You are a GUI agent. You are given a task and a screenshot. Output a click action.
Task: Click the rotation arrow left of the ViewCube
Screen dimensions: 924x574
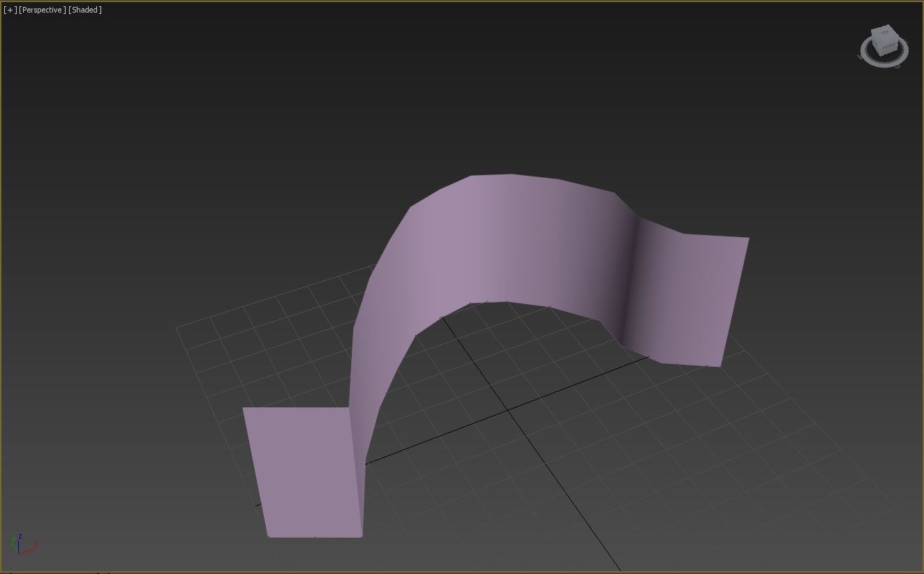(x=860, y=57)
